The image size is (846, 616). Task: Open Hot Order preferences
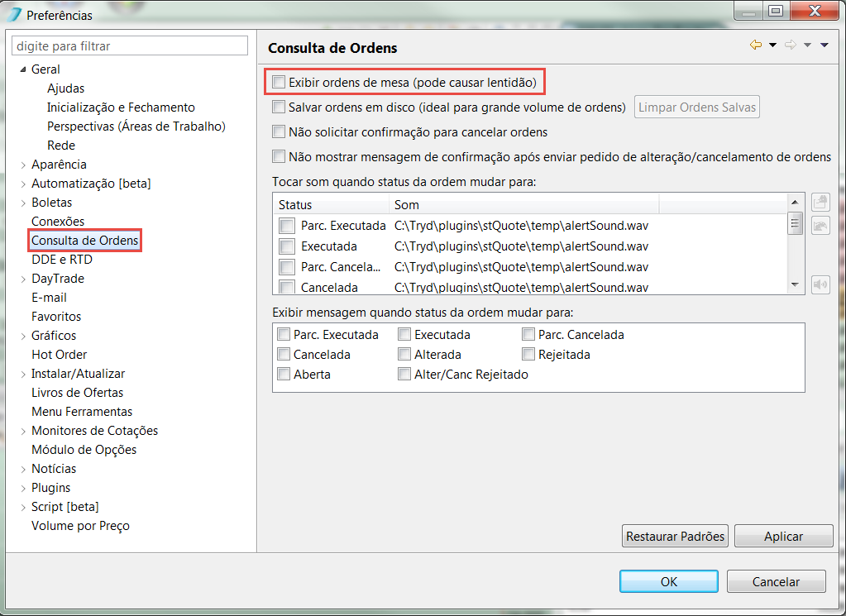coord(60,355)
